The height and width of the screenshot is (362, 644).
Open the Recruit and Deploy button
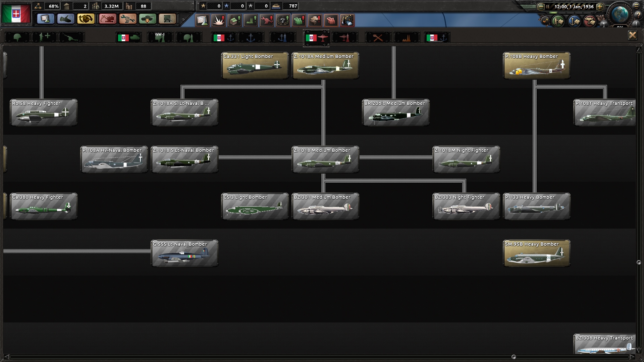coord(148,19)
